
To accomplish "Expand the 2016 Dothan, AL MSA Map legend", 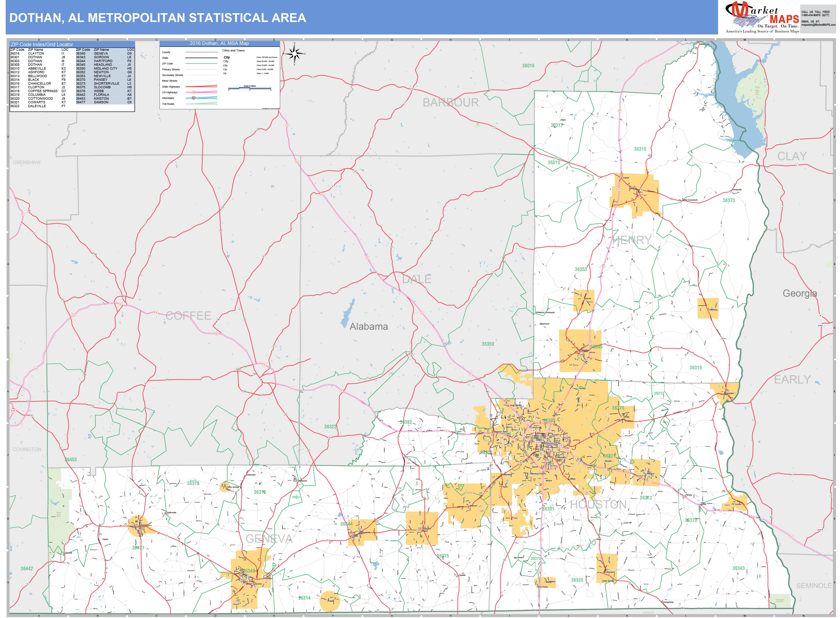I will (220, 43).
